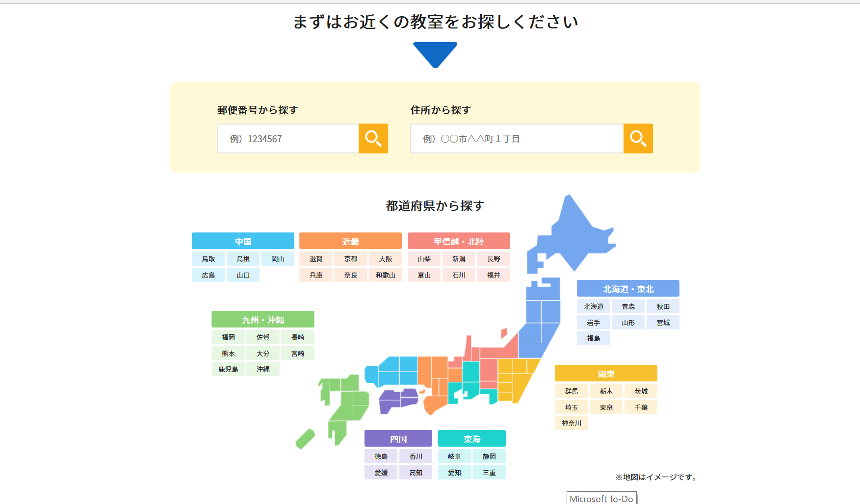The width and height of the screenshot is (860, 504).
Task: Open the 鳥取 prefecture link
Action: click(208, 259)
